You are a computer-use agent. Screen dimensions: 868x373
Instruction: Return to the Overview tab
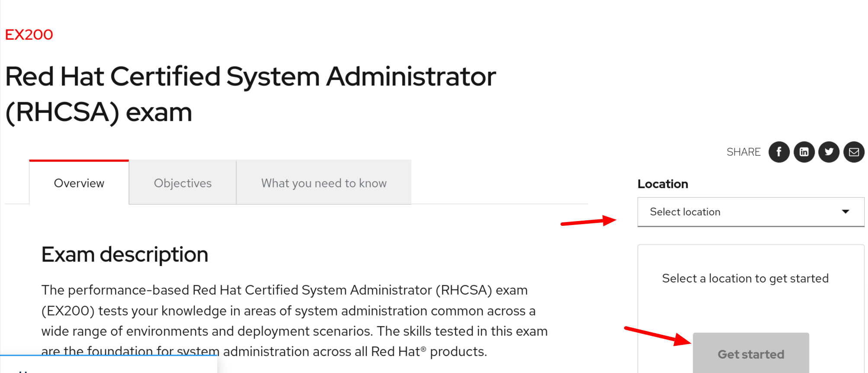point(79,183)
